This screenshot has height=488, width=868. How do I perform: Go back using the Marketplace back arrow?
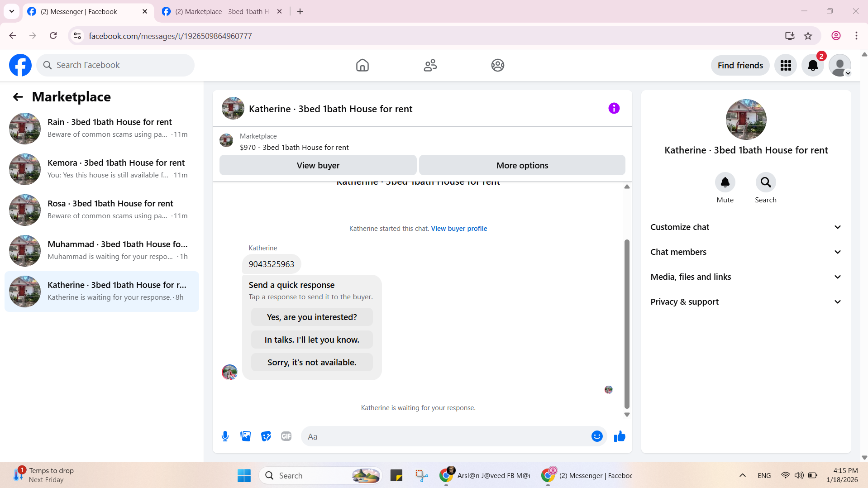point(18,97)
